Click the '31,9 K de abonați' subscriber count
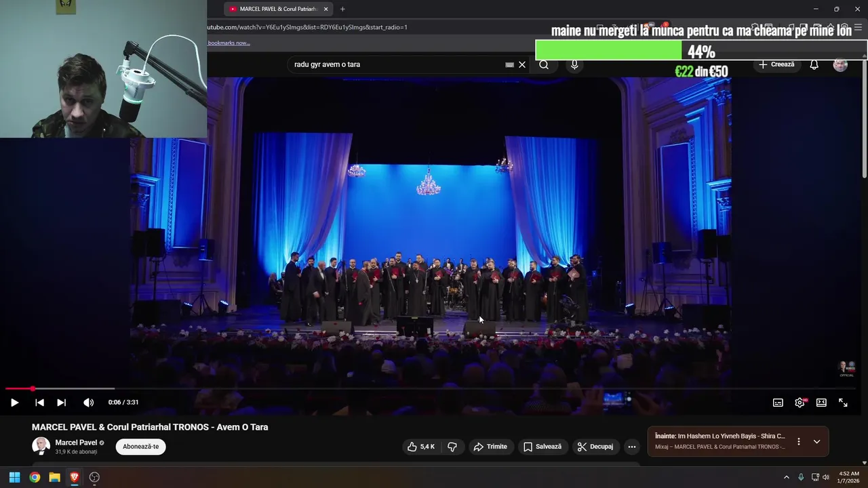The image size is (868, 488). pos(76,452)
